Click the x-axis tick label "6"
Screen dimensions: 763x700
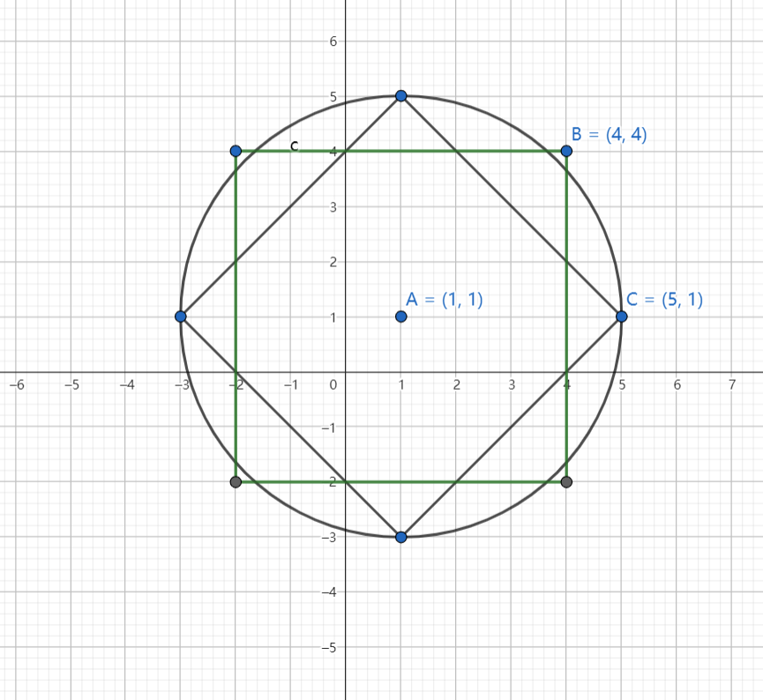[677, 384]
